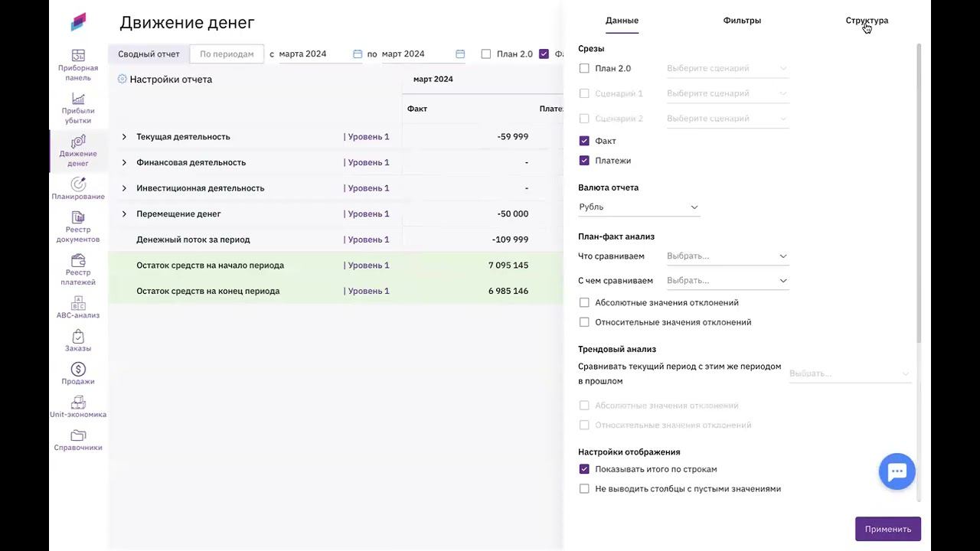This screenshot has width=980, height=551.
Task: Click the Применить button
Action: coord(887,529)
